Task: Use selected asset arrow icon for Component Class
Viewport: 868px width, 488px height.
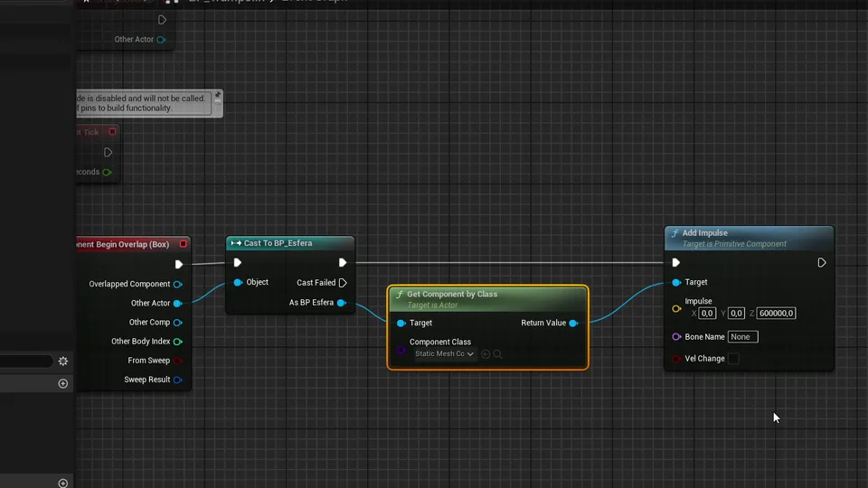Action: click(486, 354)
